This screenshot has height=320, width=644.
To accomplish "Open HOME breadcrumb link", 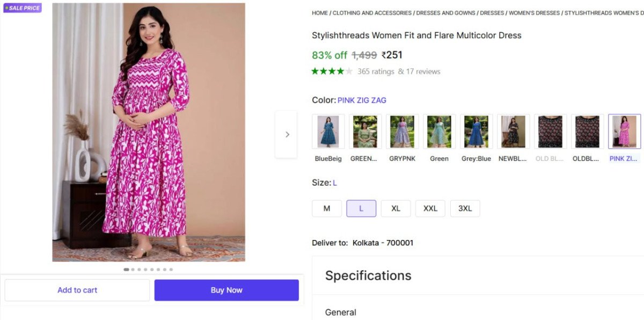I will 320,13.
